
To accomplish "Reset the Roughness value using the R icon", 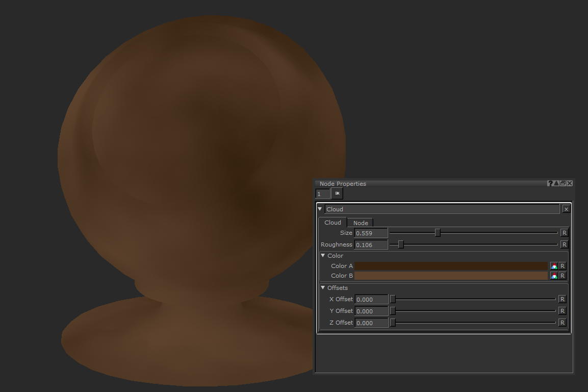I will [564, 244].
